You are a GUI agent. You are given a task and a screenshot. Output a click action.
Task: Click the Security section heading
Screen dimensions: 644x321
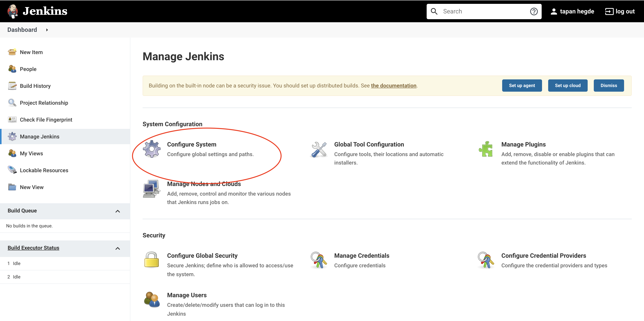154,235
